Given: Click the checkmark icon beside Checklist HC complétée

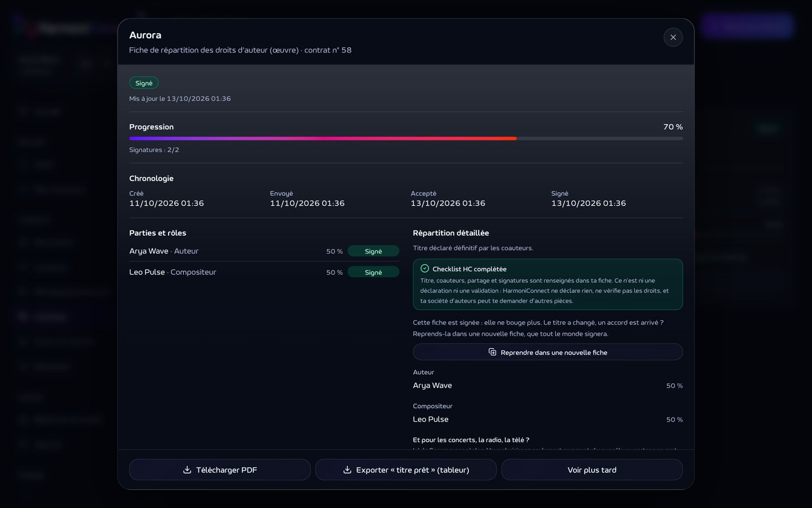Looking at the screenshot, I should tap(425, 269).
